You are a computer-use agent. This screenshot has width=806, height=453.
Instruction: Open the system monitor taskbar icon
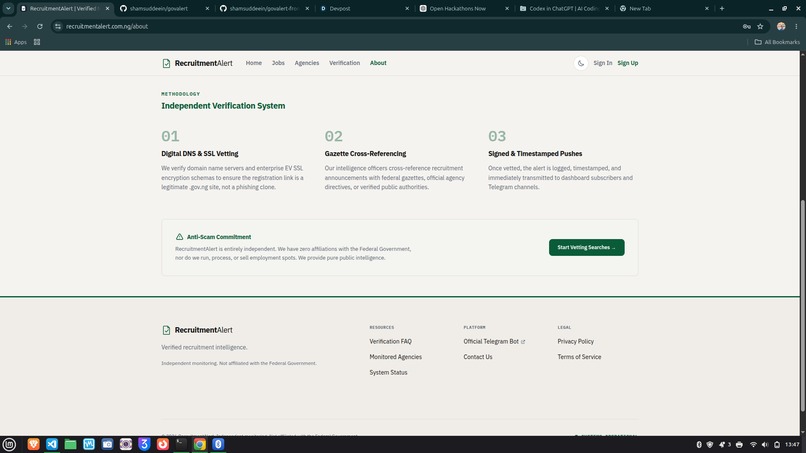pos(89,444)
